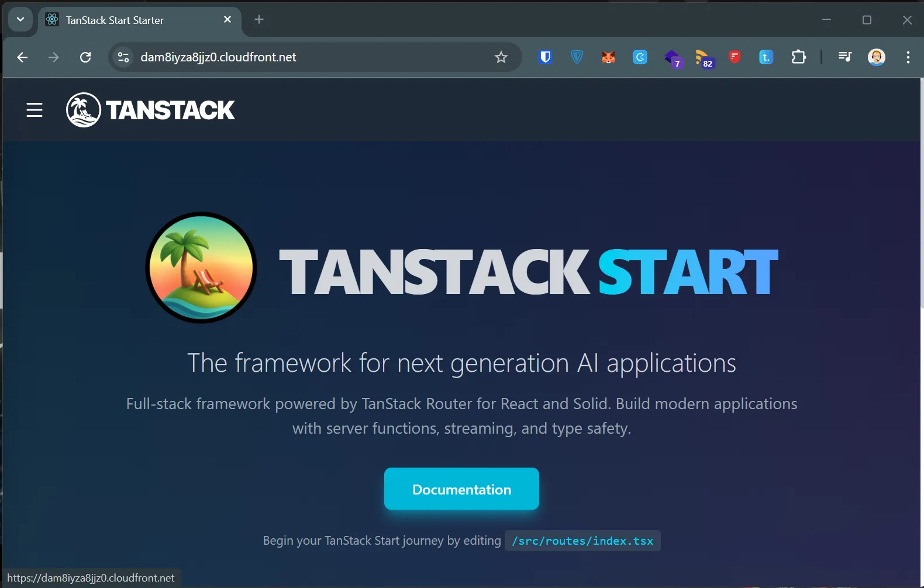Open the tab search dropdown arrow
Viewport: 924px width, 588px height.
(x=20, y=20)
